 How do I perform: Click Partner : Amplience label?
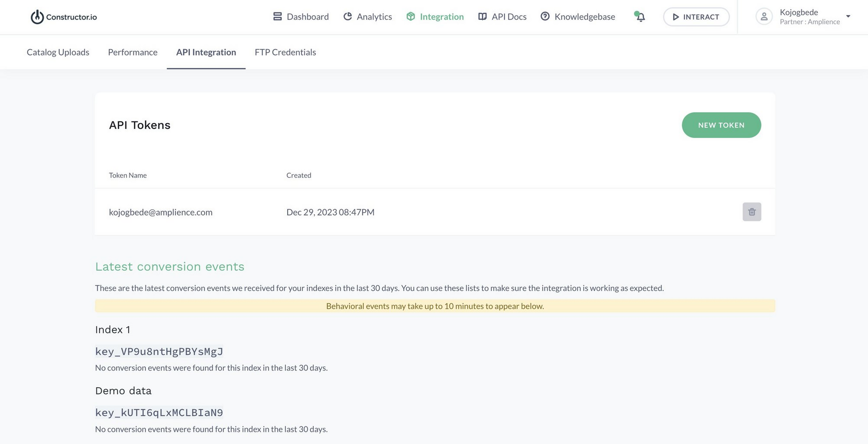click(x=810, y=22)
